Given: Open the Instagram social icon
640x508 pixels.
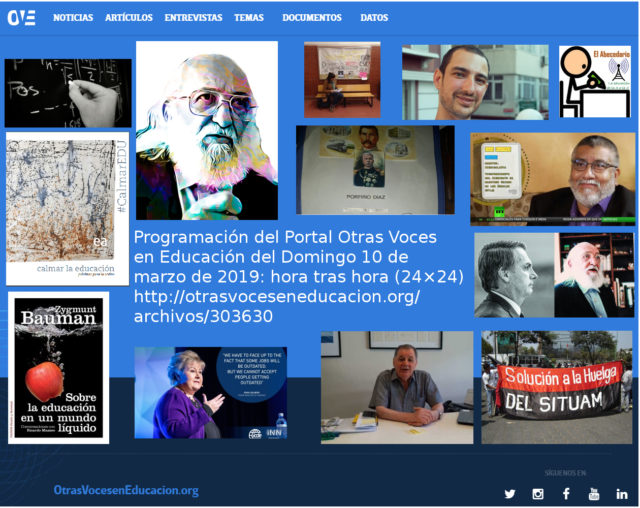Looking at the screenshot, I should (538, 494).
